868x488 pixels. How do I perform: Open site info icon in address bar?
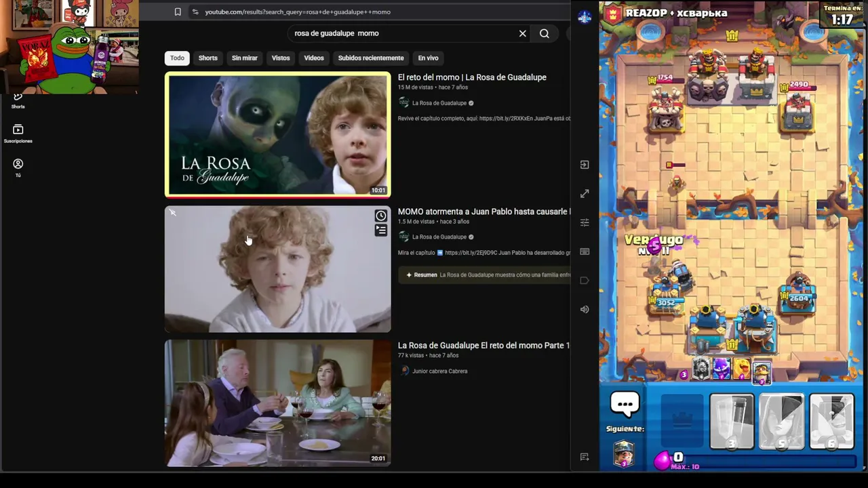pos(195,12)
